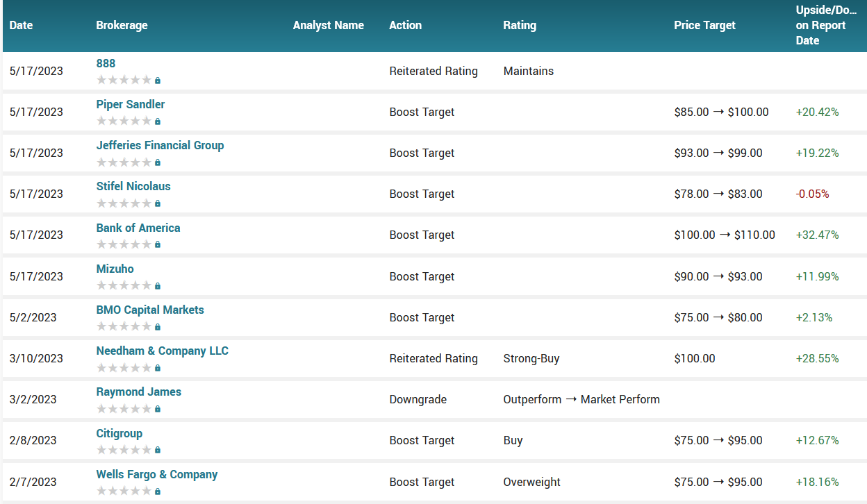Click the star rating under Jefferies Financial Group
The height and width of the screenshot is (504, 867).
click(x=124, y=162)
